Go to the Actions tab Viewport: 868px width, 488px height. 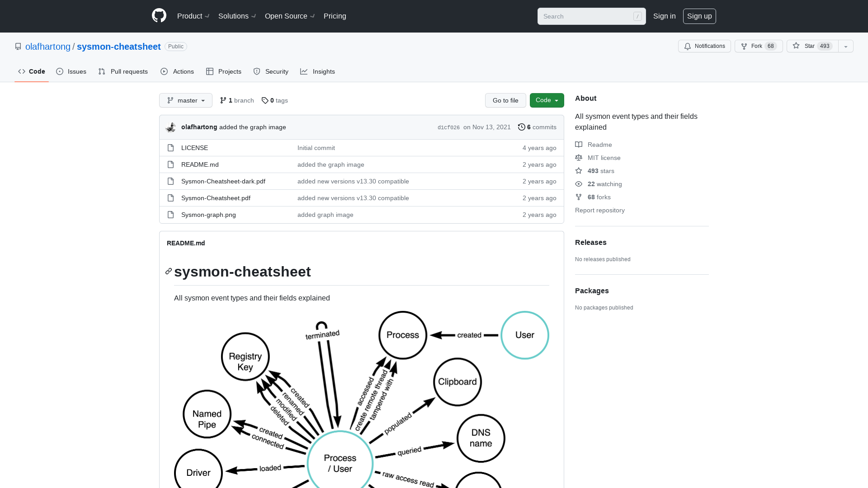coord(177,71)
